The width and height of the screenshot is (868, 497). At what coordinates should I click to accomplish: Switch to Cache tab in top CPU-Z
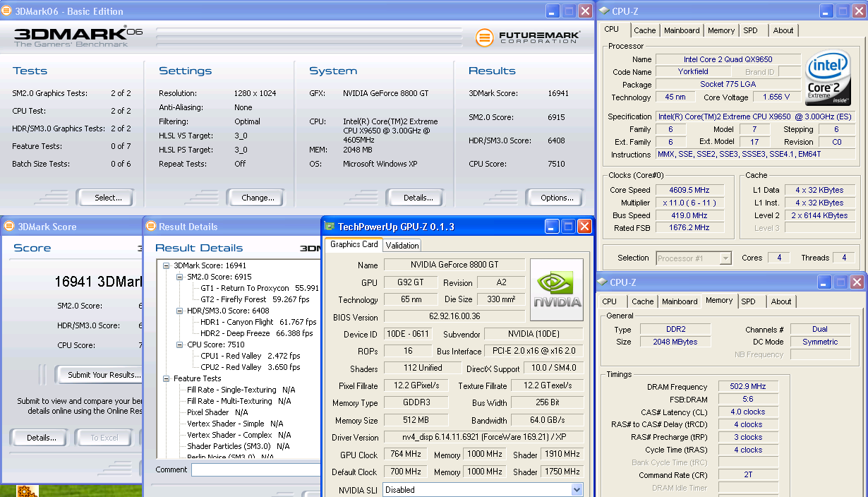click(x=644, y=30)
